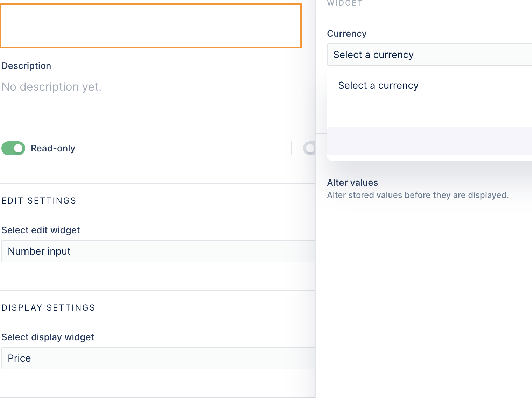This screenshot has width=532, height=398.
Task: Click the vertical divider beside the Read-only row
Action: tap(292, 148)
